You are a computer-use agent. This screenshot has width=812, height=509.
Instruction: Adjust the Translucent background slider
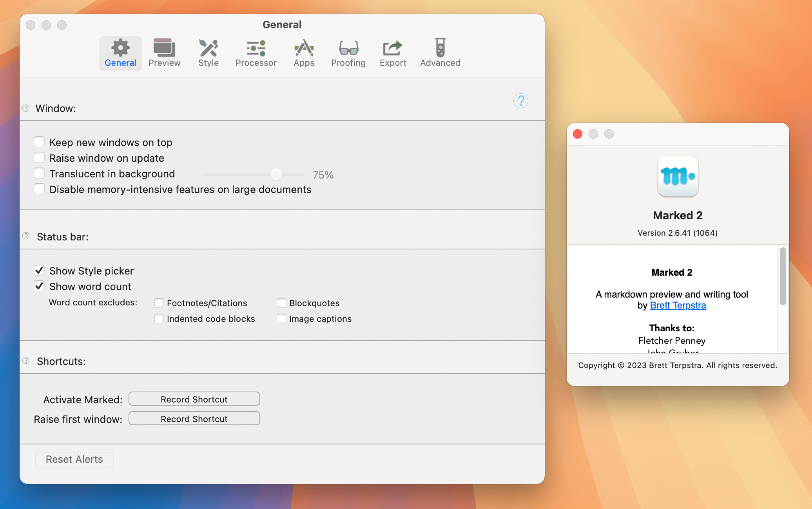click(276, 174)
